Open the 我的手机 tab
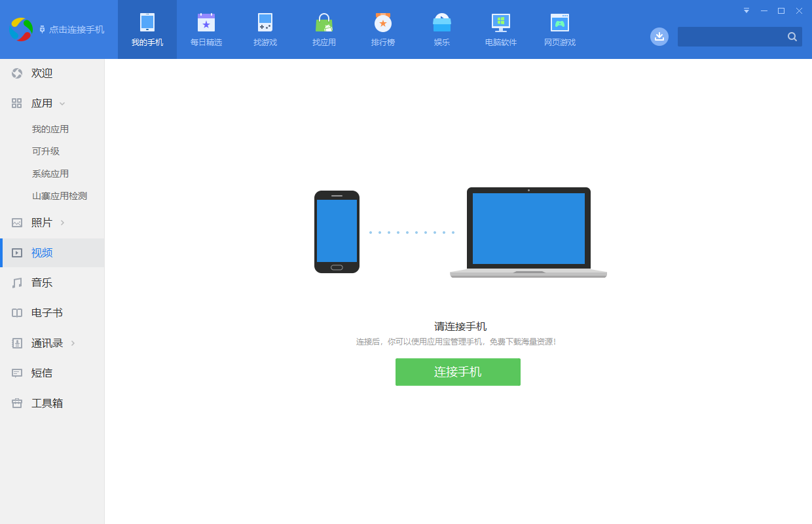This screenshot has width=812, height=524. coord(147,29)
